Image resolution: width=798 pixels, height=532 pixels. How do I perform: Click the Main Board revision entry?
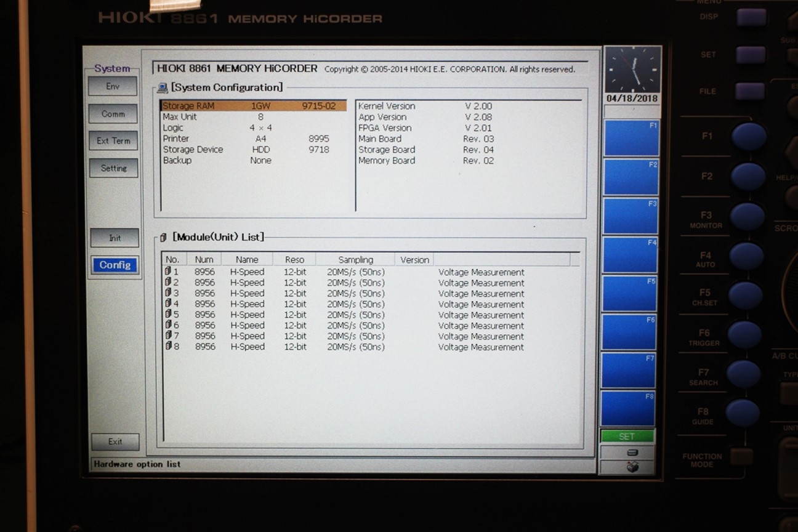click(x=426, y=139)
